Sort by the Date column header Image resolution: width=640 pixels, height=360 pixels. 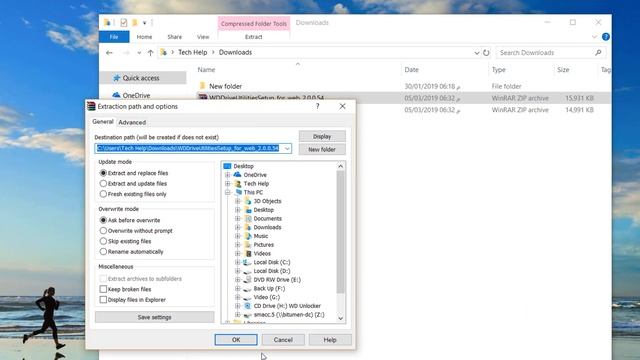411,70
